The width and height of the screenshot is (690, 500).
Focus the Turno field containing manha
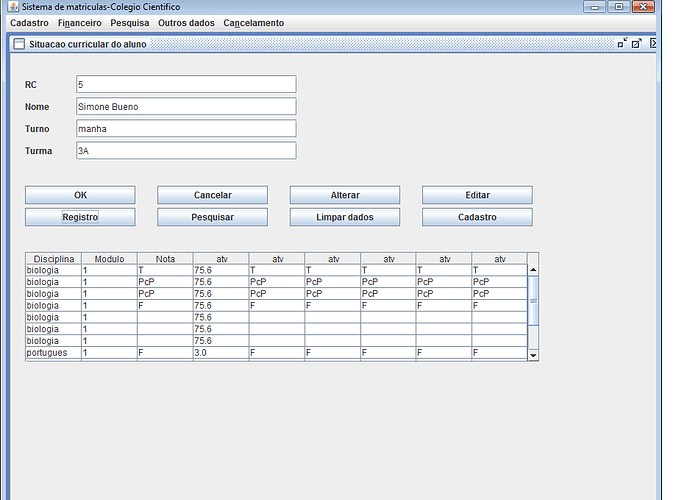[x=186, y=129]
